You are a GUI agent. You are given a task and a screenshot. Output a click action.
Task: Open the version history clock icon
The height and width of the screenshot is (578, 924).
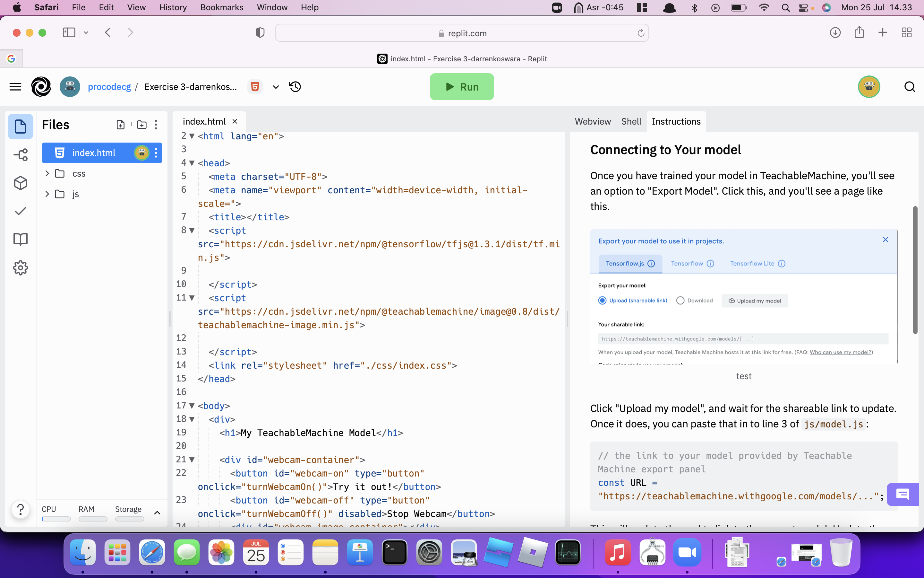click(295, 87)
